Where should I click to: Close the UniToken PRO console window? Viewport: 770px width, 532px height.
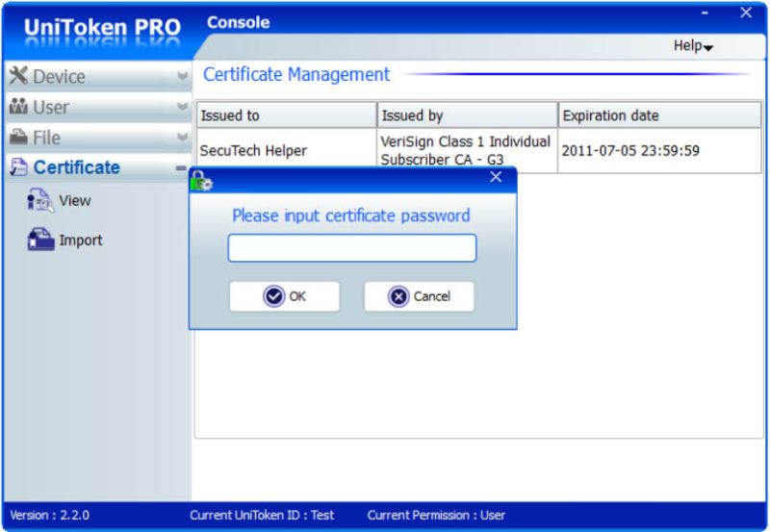pyautogui.click(x=746, y=13)
